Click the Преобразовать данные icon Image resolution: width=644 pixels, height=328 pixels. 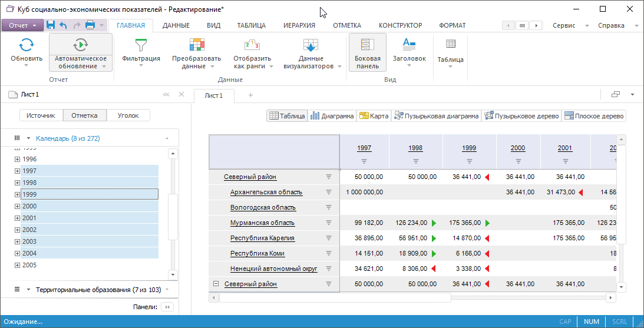[196, 46]
